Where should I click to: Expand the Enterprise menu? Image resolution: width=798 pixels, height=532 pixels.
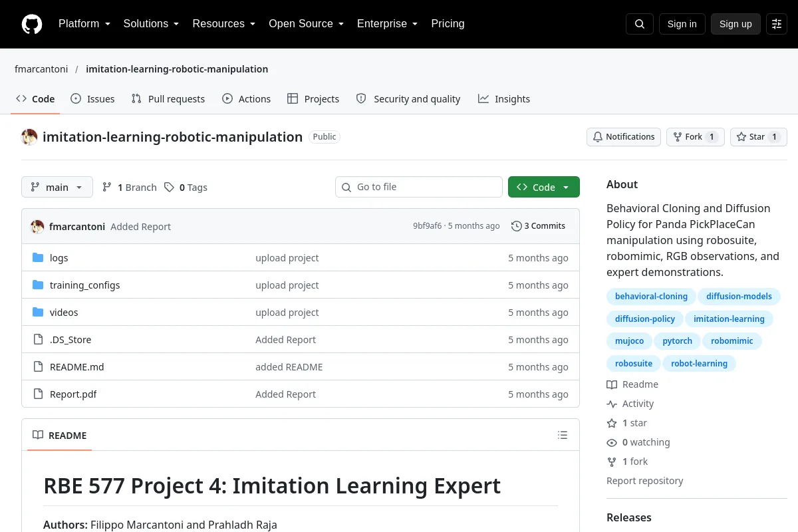[x=388, y=24]
